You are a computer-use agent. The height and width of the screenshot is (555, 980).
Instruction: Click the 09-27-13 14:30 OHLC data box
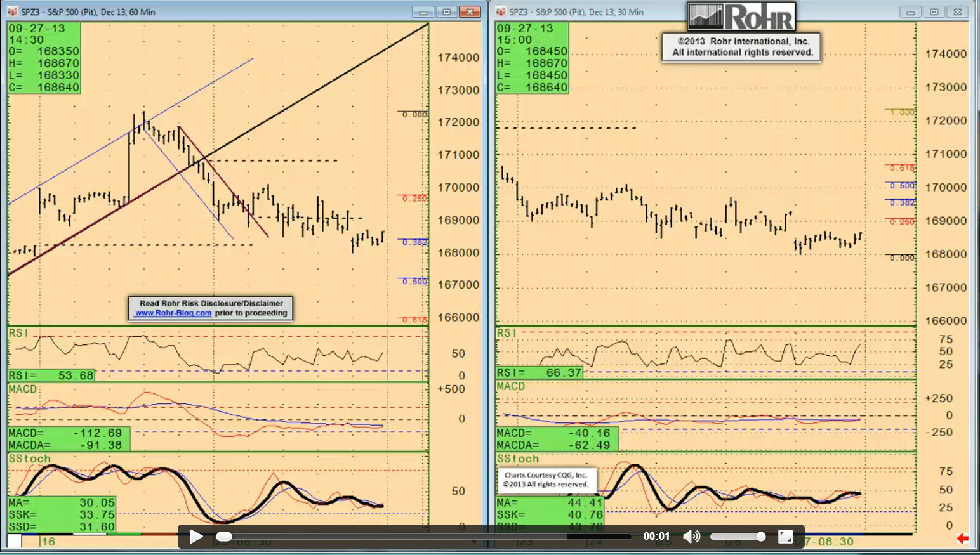tap(44, 58)
